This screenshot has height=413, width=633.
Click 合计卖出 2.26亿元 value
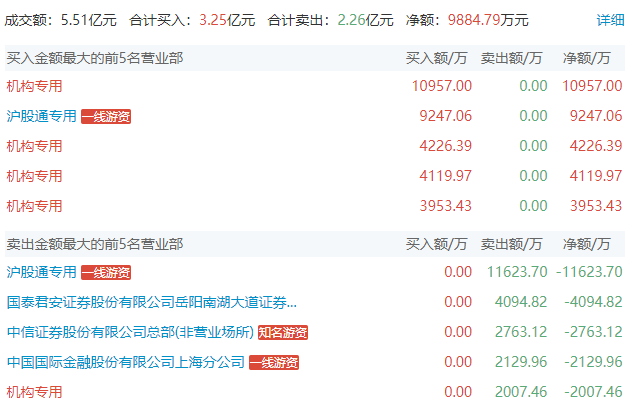tap(365, 20)
